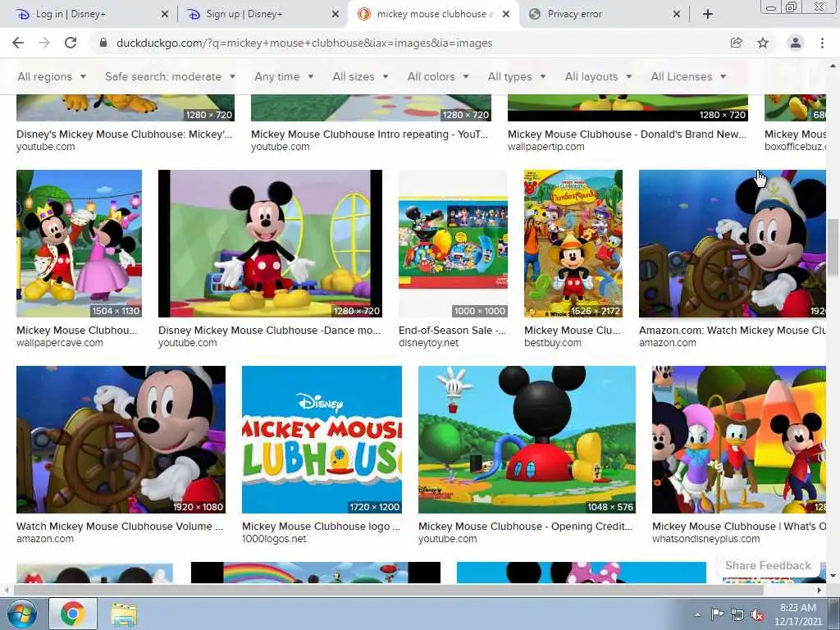Open the Chrome profile avatar
The image size is (840, 630).
coord(796,43)
